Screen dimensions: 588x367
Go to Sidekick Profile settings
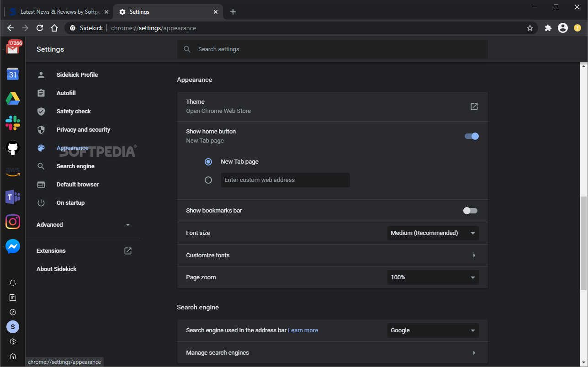coord(77,75)
